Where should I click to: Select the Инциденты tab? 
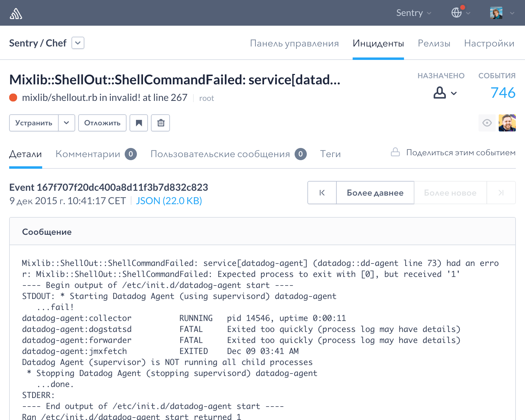point(378,43)
